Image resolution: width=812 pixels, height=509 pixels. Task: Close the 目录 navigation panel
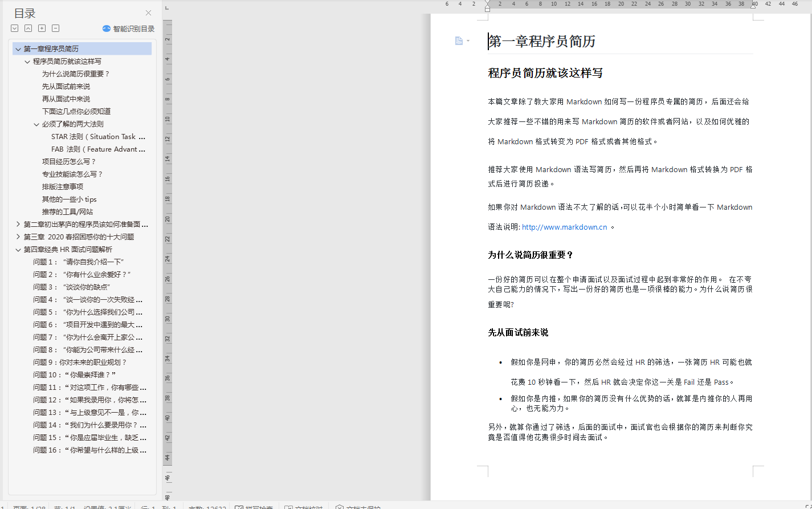[x=149, y=13]
